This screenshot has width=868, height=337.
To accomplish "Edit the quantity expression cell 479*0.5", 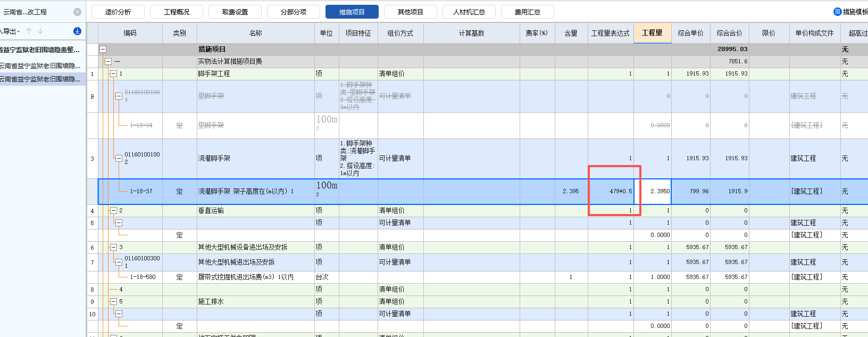I will click(611, 191).
